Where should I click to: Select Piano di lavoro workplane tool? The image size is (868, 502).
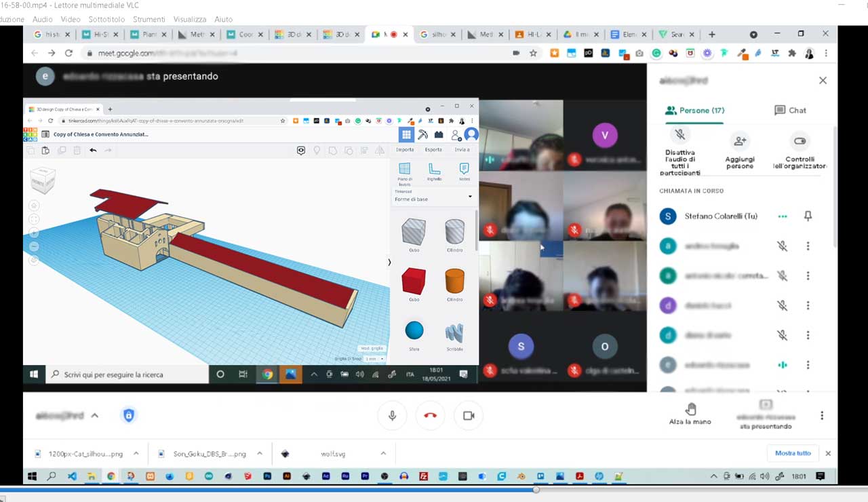point(405,172)
